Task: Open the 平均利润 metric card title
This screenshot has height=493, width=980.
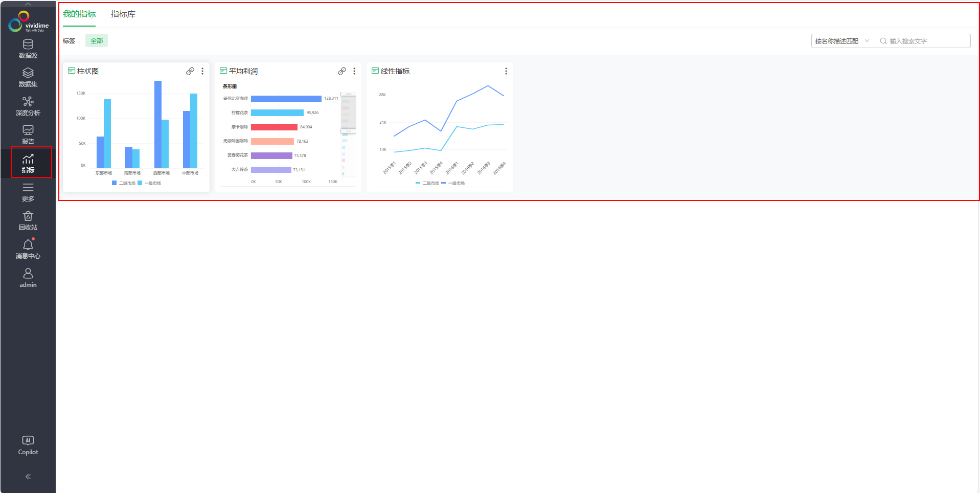Action: pos(243,71)
